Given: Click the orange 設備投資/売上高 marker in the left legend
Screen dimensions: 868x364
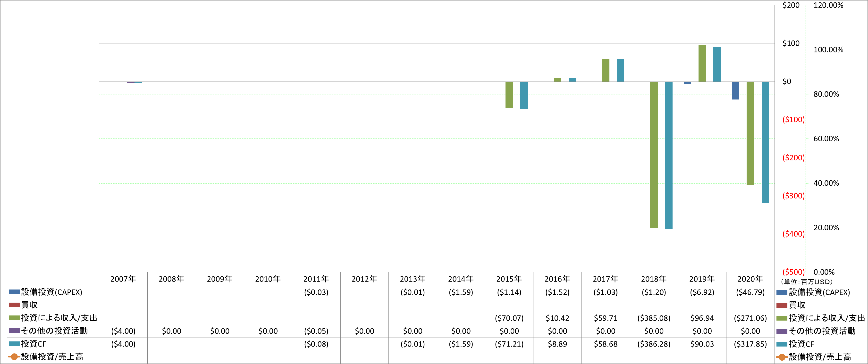Looking at the screenshot, I should pyautogui.click(x=14, y=357).
